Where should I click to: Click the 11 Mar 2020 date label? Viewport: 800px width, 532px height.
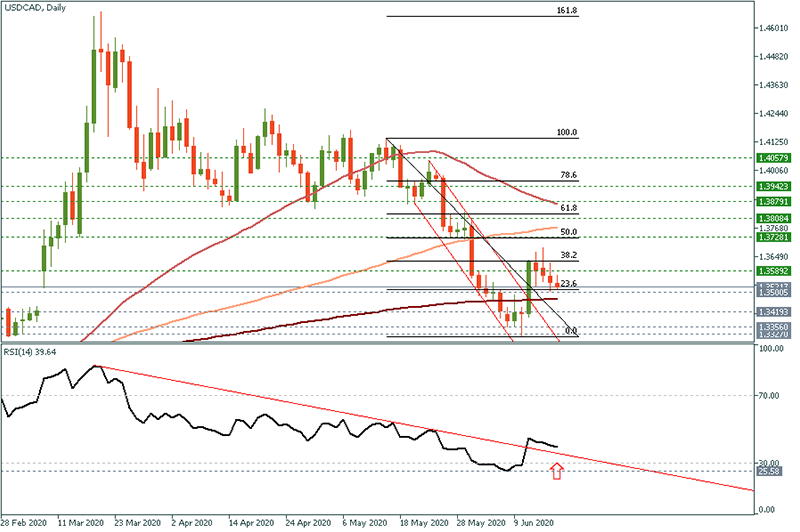coord(82,522)
